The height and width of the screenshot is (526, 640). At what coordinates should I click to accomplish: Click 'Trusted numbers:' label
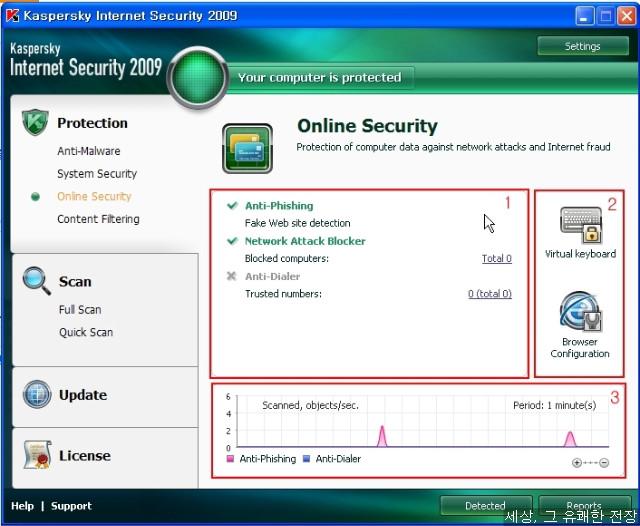[x=283, y=294]
